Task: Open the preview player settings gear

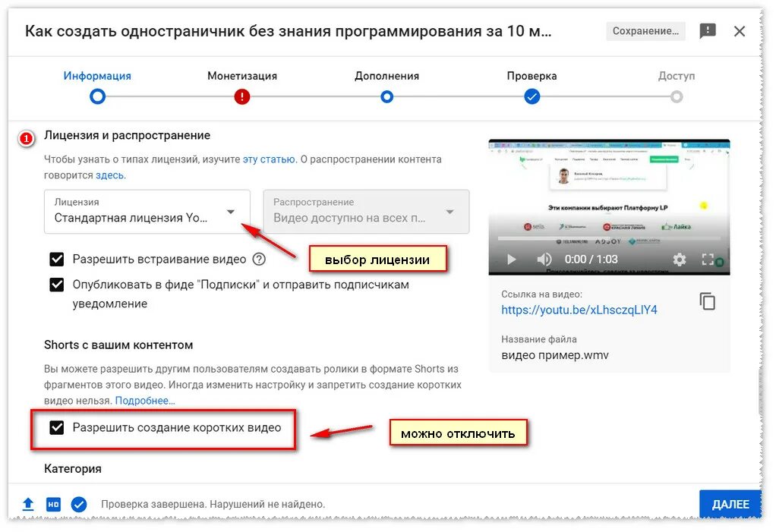Action: click(x=679, y=259)
